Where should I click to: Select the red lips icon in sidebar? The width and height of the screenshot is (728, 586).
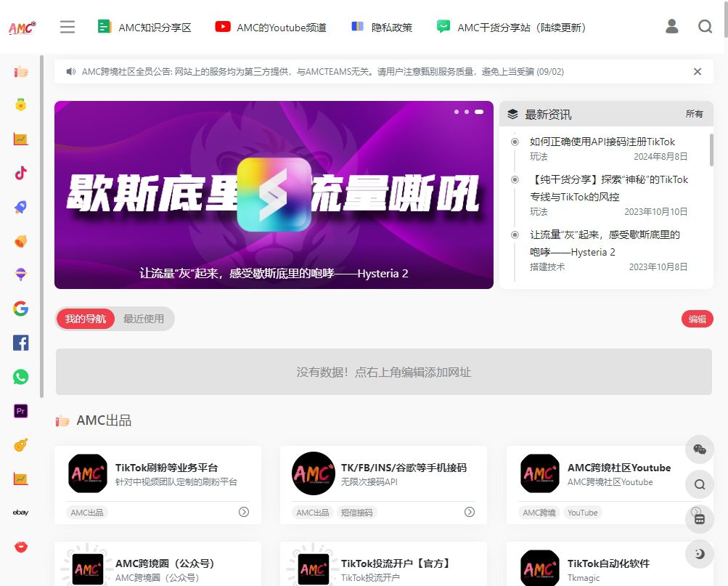[x=20, y=547]
